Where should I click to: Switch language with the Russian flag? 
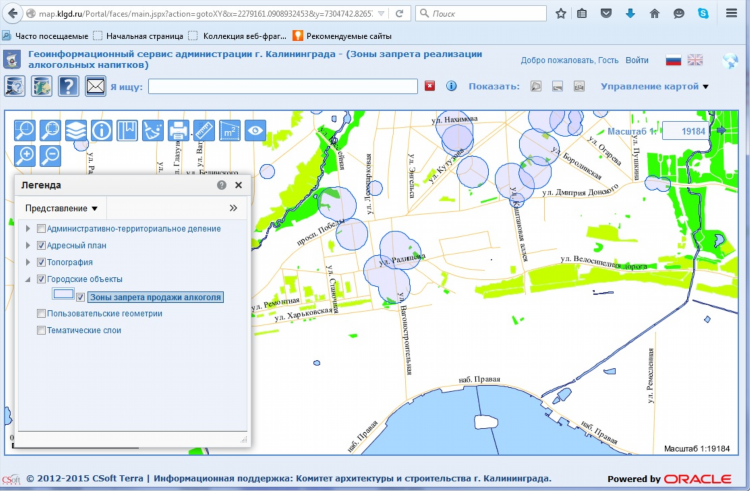click(673, 60)
